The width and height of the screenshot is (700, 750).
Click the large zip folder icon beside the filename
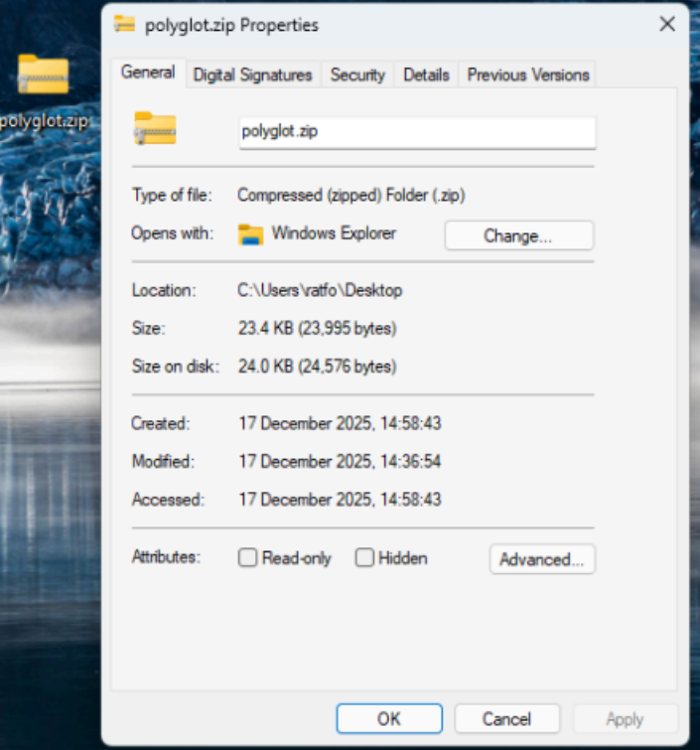155,130
